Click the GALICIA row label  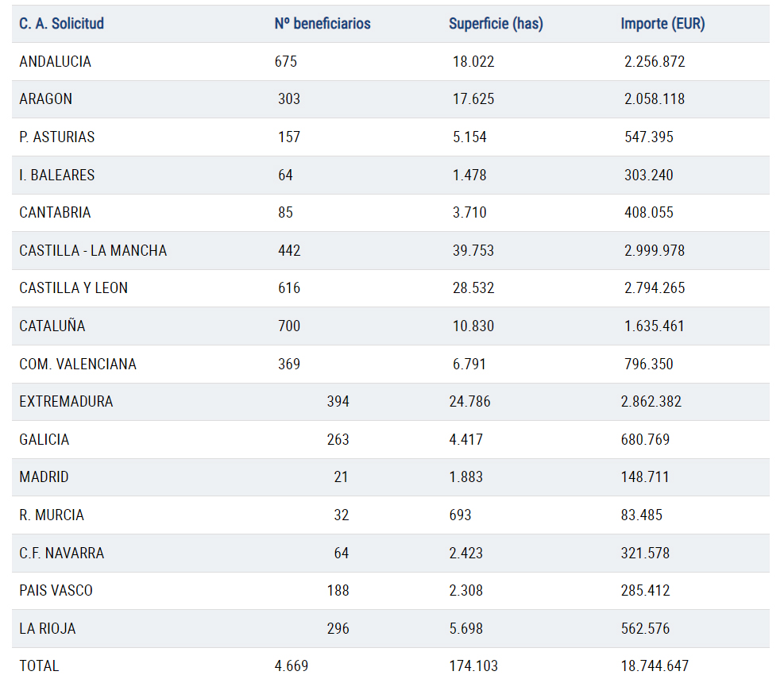44,440
